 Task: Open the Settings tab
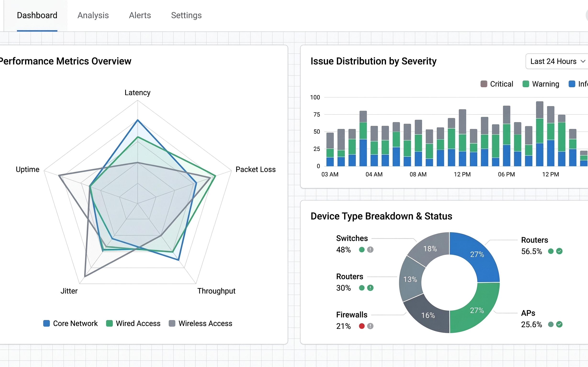coord(186,15)
